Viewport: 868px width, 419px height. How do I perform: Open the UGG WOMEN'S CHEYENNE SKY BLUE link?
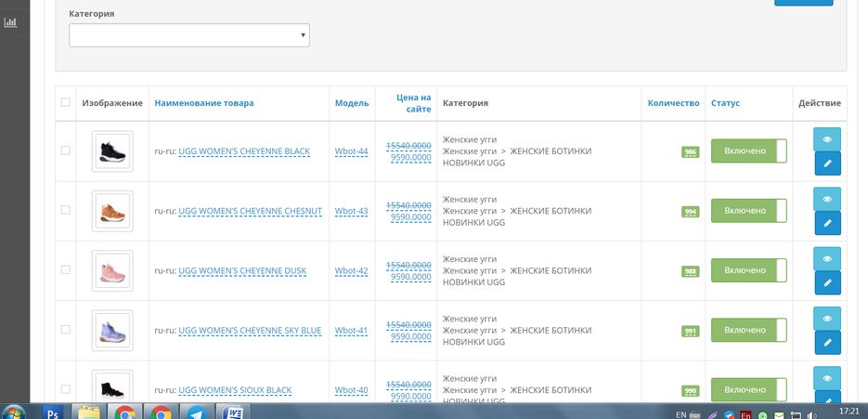pos(250,331)
